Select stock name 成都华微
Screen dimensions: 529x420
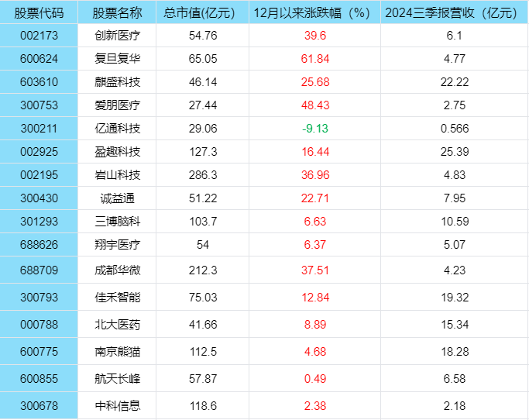click(117, 270)
